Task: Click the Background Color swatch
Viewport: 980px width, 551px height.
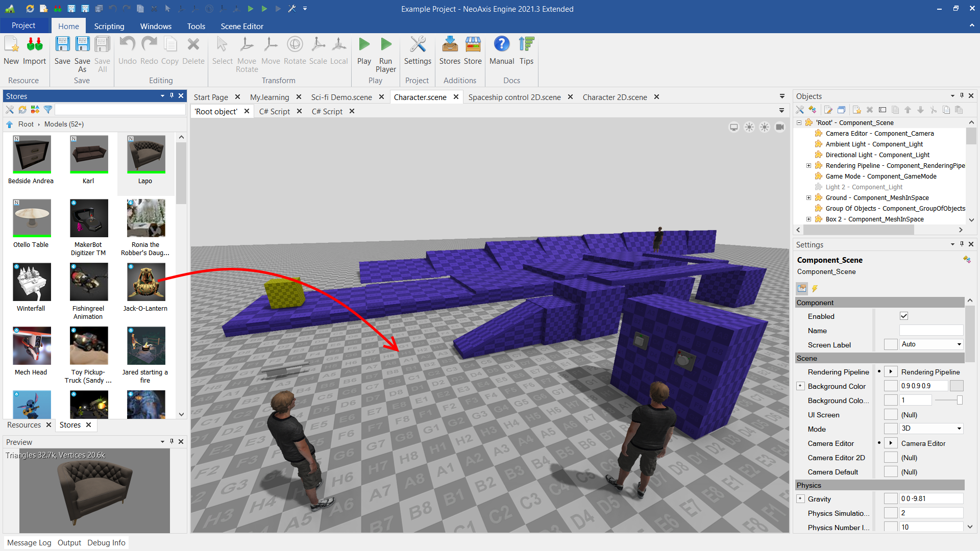Action: (x=957, y=386)
